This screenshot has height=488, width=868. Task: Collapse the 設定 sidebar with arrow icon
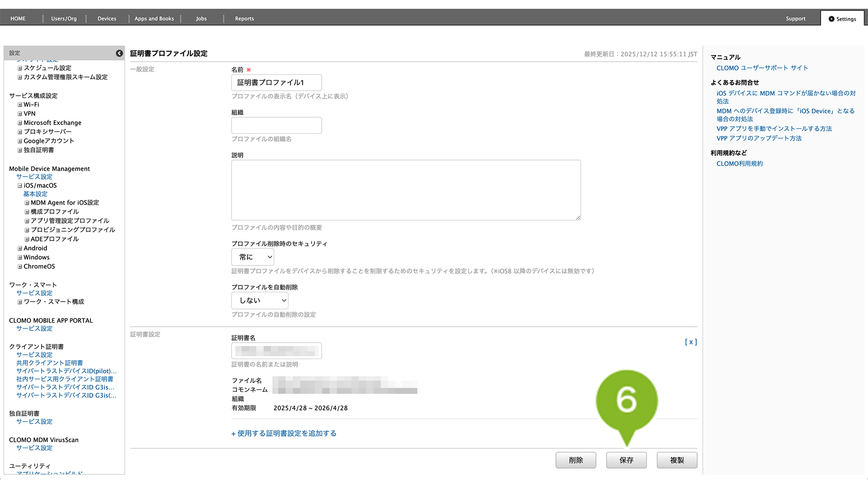(x=119, y=53)
